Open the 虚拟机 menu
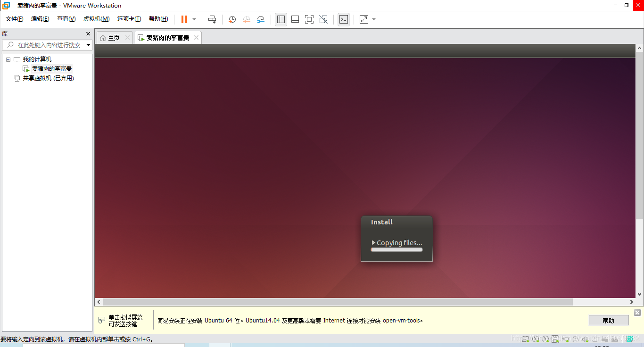The width and height of the screenshot is (644, 347). pyautogui.click(x=96, y=19)
